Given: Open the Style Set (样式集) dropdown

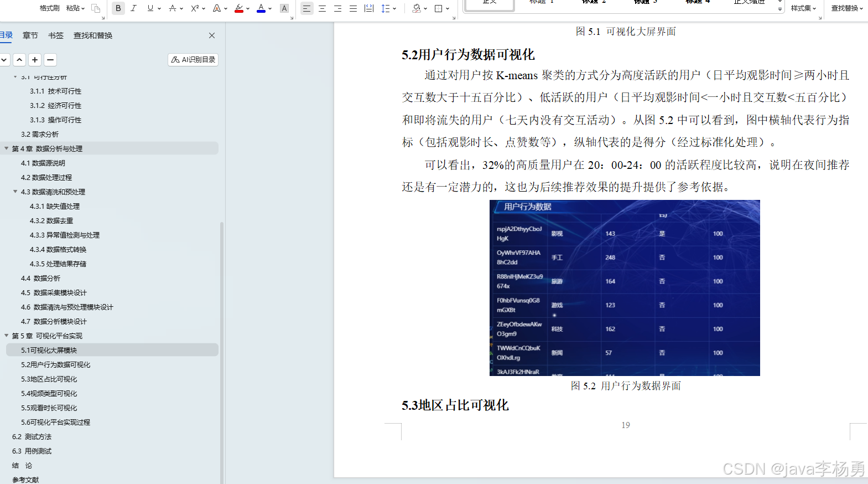Looking at the screenshot, I should [803, 8].
